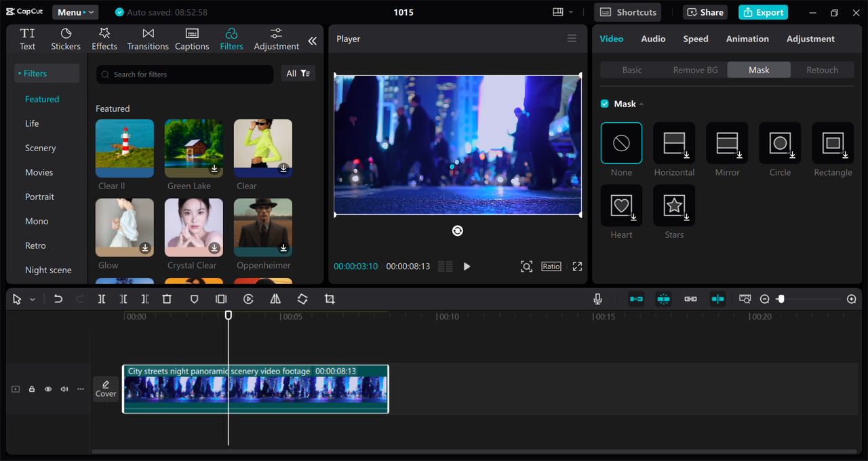Screen dimensions: 868x461
Task: Select the Scenery filter category
Action: [41, 148]
